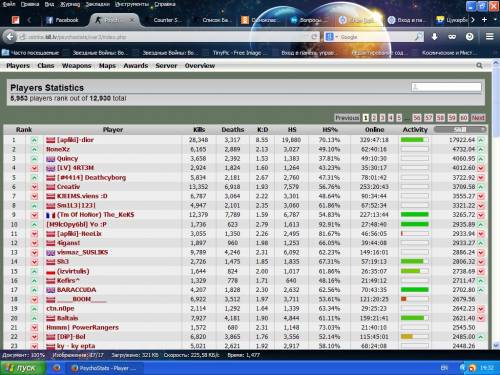The height and width of the screenshot is (375, 500).
Task: Open the TinyPic - Free Image bookmark
Action: pos(239,53)
